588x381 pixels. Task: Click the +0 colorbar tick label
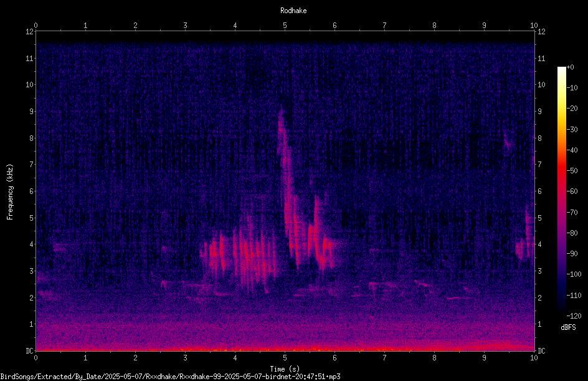570,67
